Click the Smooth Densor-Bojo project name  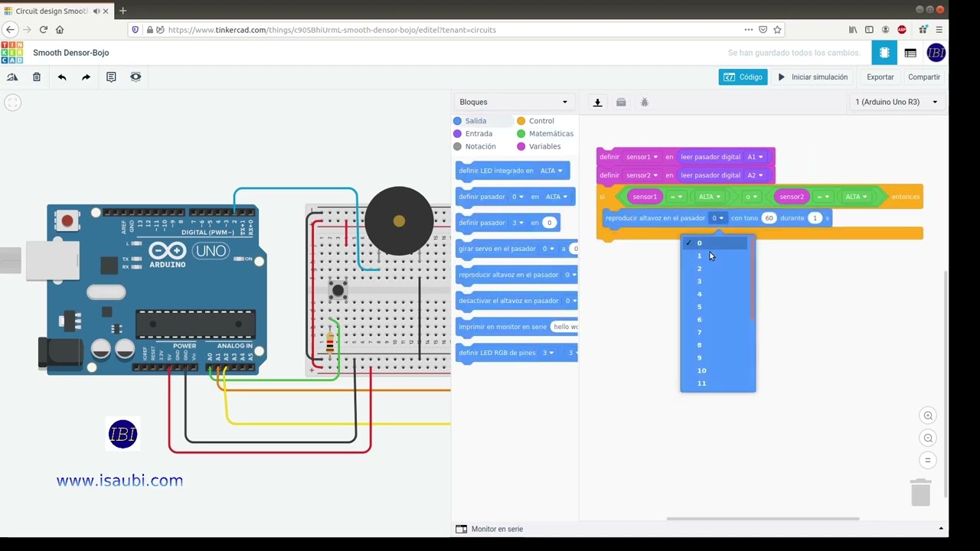[x=71, y=53]
